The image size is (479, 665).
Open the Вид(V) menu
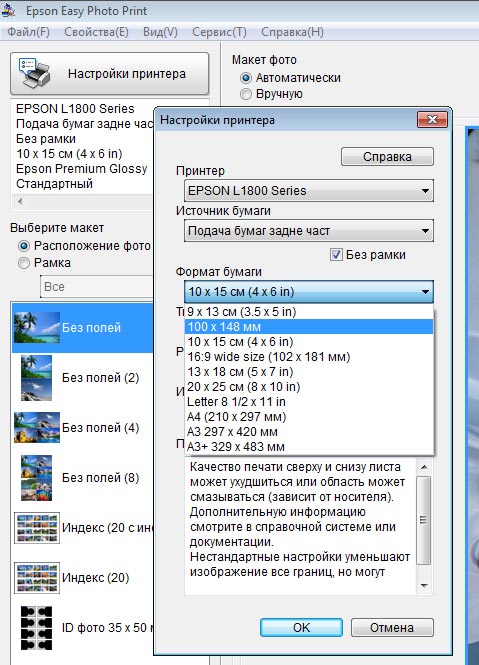[x=160, y=32]
